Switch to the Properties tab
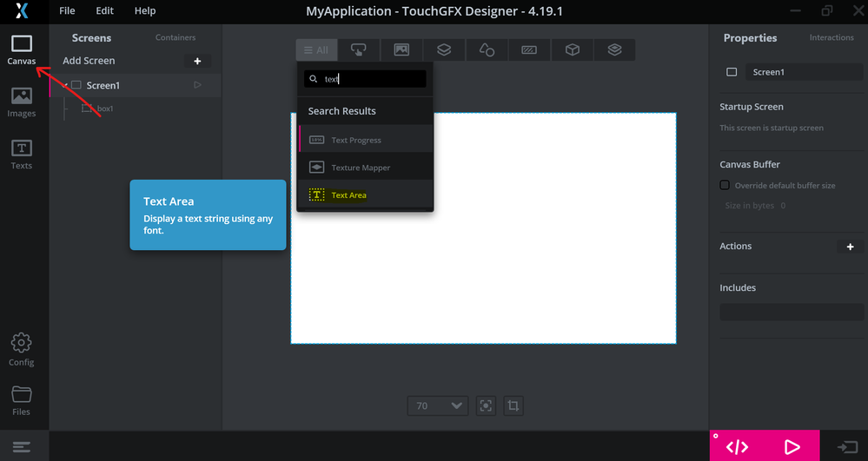Screen dimensions: 868x461 click(750, 37)
